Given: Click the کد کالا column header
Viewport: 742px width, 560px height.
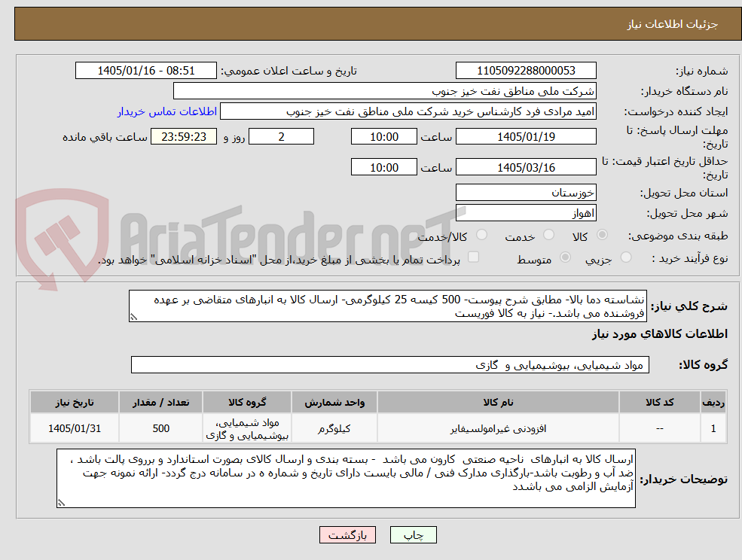Looking at the screenshot, I should (660, 402).
